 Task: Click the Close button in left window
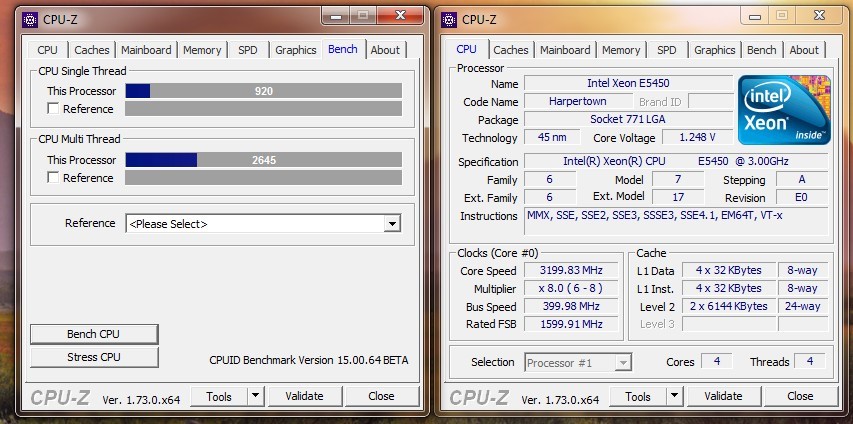point(381,396)
